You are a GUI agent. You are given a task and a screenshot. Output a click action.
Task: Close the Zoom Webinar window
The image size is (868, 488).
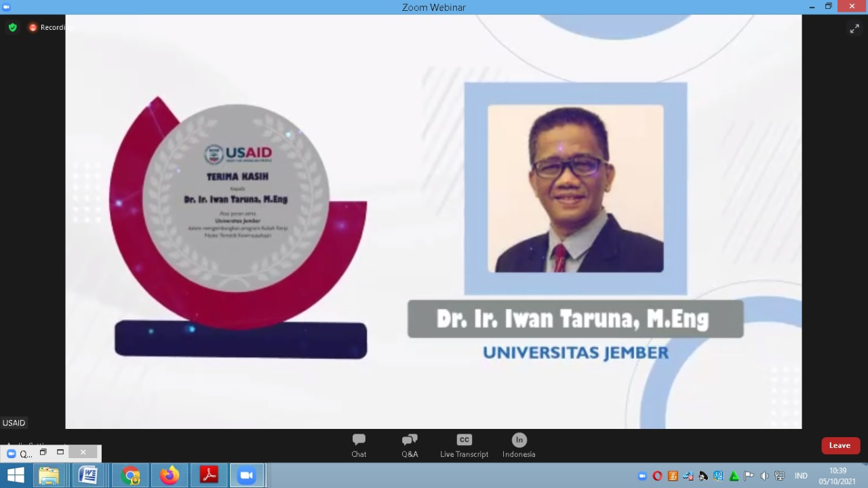click(x=852, y=7)
